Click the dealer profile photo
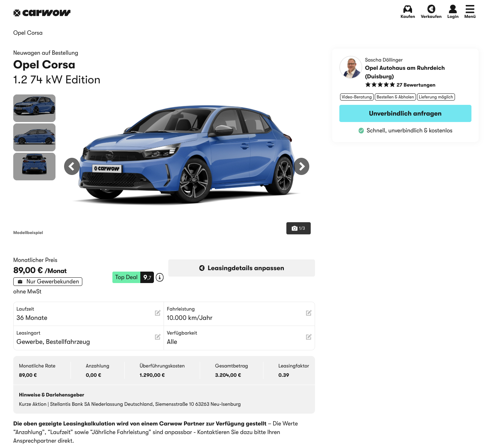The width and height of the screenshot is (499, 448). point(350,67)
